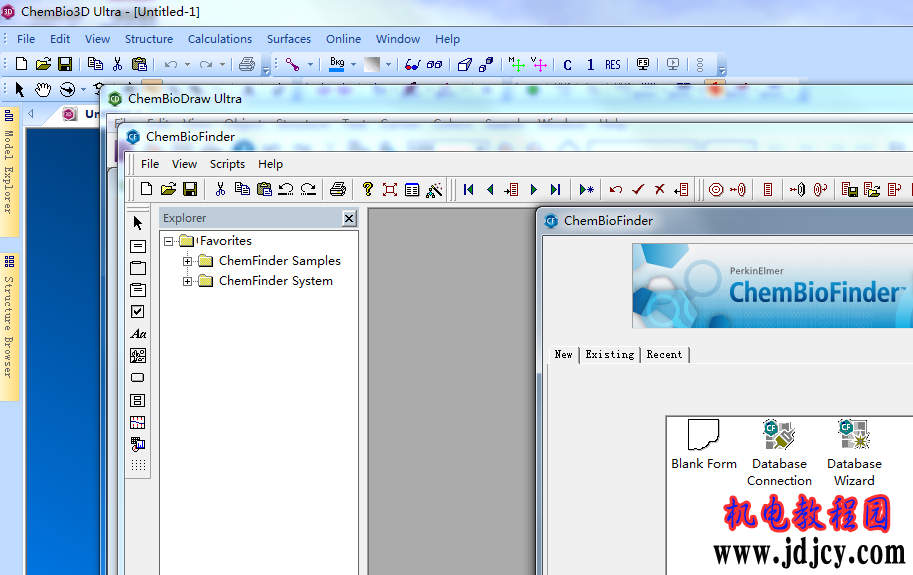Click the Enter Query target icon

tap(716, 190)
